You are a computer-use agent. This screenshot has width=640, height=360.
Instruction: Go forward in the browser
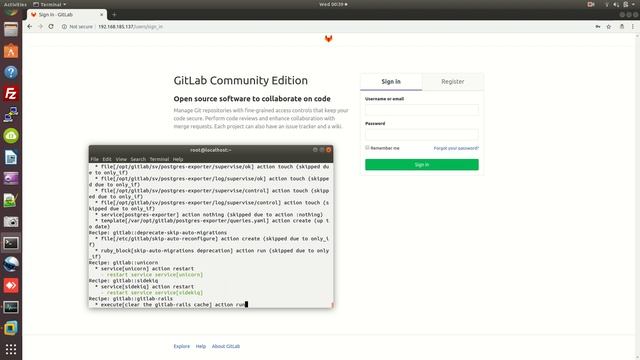(x=40, y=27)
